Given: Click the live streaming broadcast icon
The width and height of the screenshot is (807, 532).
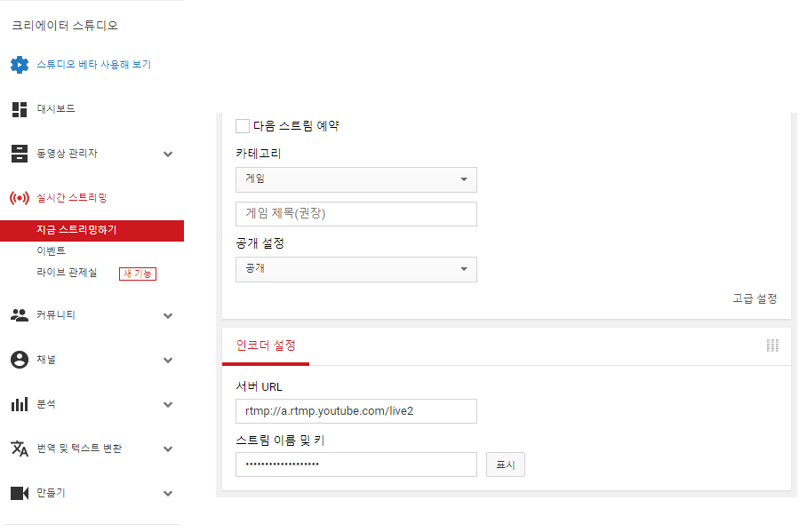Looking at the screenshot, I should 20,198.
